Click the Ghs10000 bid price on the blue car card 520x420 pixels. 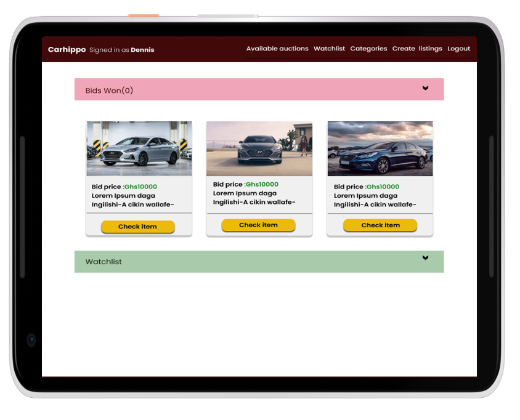383,187
